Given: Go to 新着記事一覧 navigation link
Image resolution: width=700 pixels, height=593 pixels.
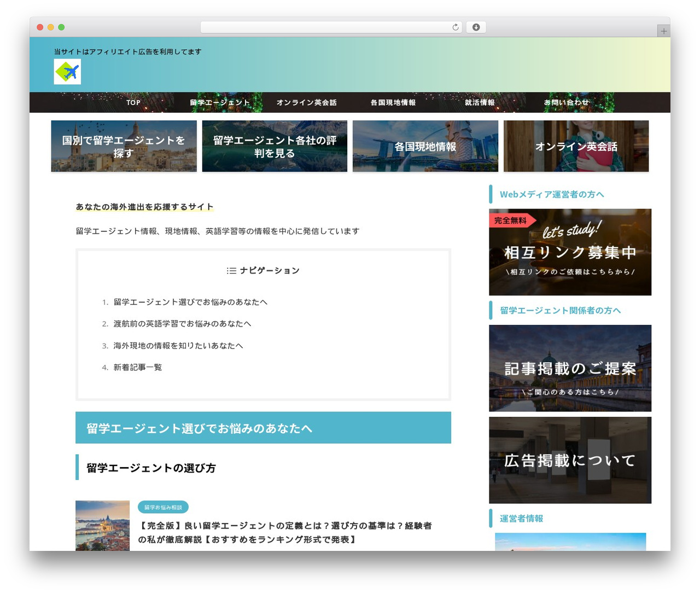Looking at the screenshot, I should click(x=138, y=368).
